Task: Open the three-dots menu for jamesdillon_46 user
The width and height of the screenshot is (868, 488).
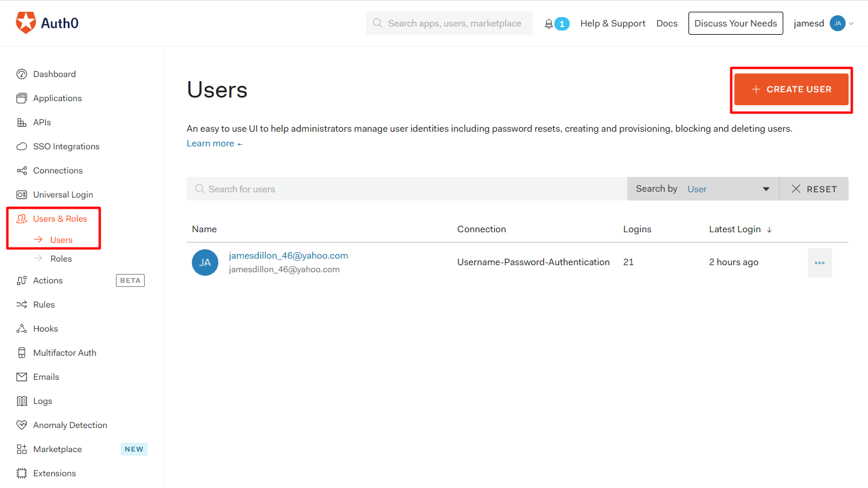Action: pyautogui.click(x=820, y=263)
